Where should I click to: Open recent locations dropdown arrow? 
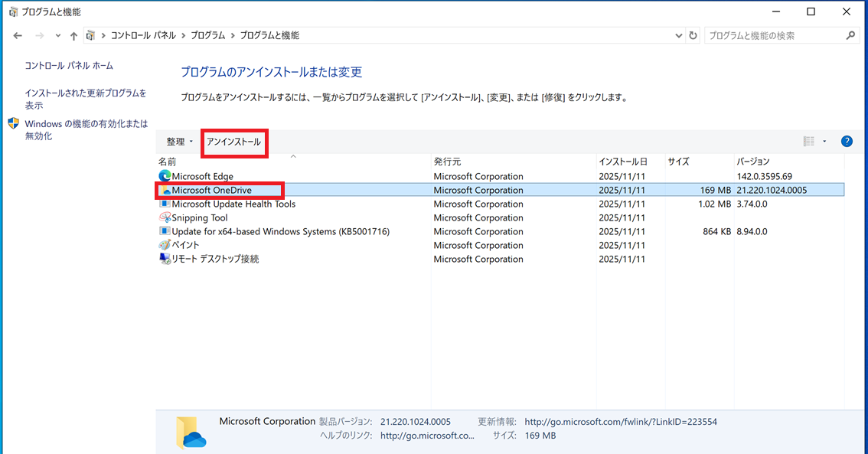[57, 36]
